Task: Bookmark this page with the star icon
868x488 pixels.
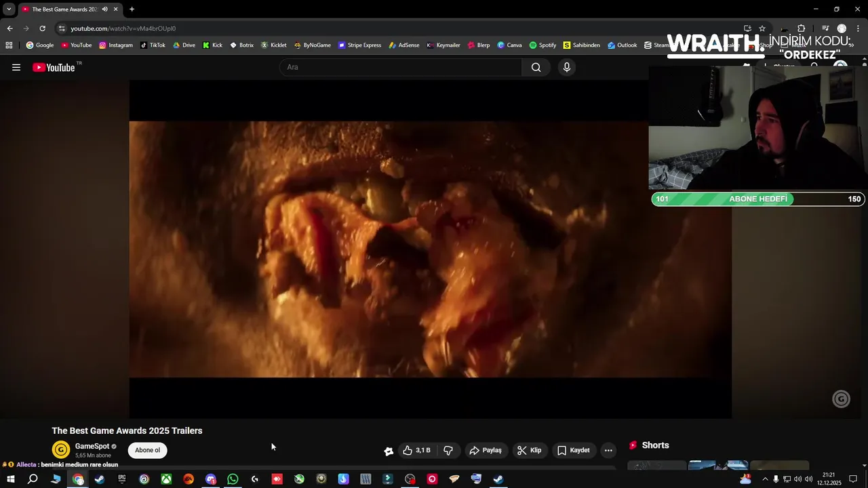Action: tap(762, 28)
